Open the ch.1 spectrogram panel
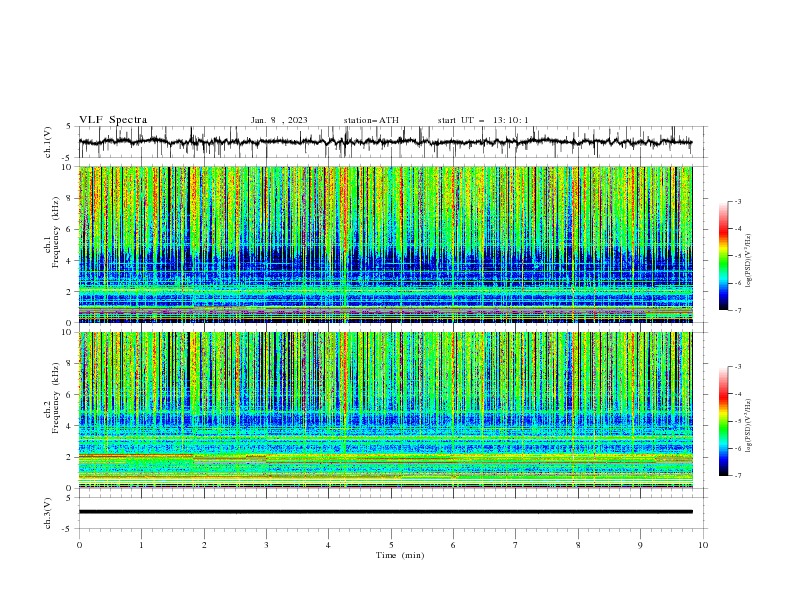Image resolution: width=792 pixels, height=612 pixels. tap(385, 244)
